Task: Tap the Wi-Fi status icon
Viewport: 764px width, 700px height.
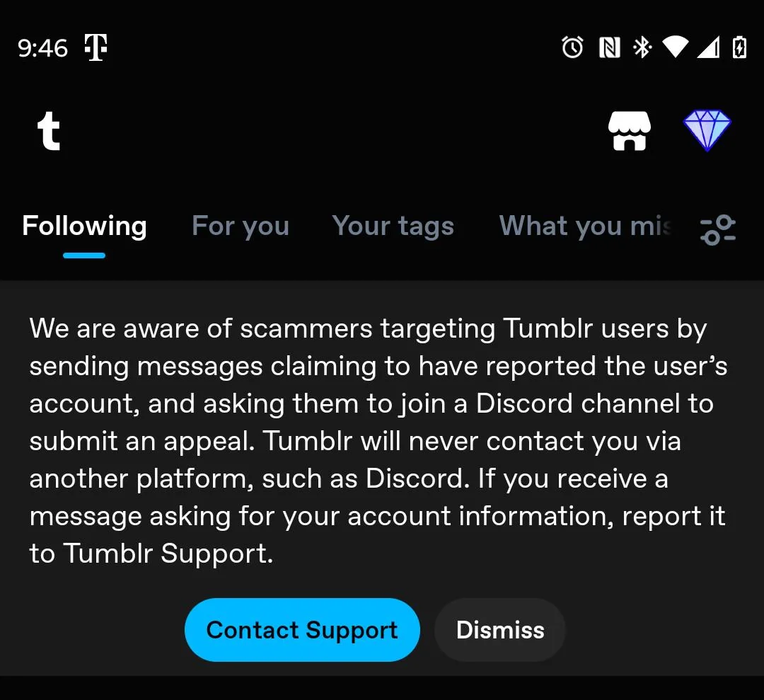Action: click(676, 47)
